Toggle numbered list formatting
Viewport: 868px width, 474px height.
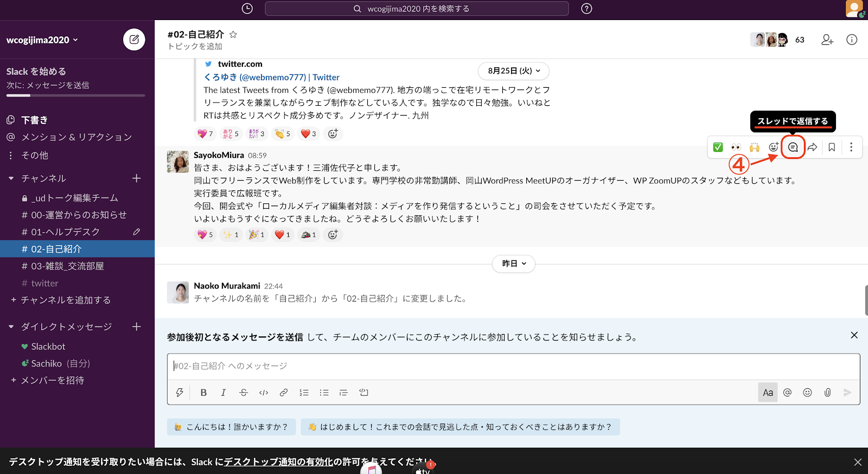[304, 392]
